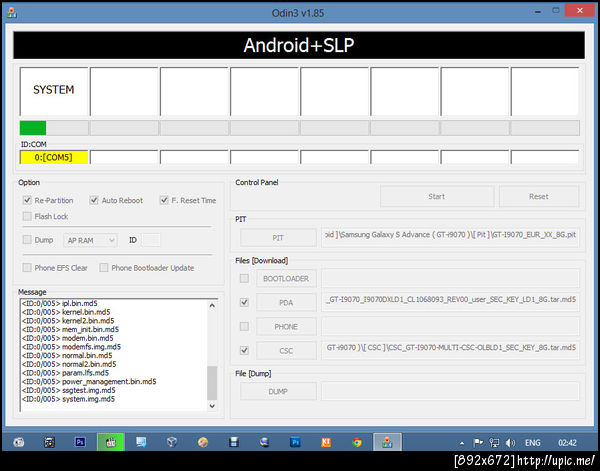Image resolution: width=600 pixels, height=471 pixels.
Task: Open the first taskbar icon on far left
Action: point(18,442)
